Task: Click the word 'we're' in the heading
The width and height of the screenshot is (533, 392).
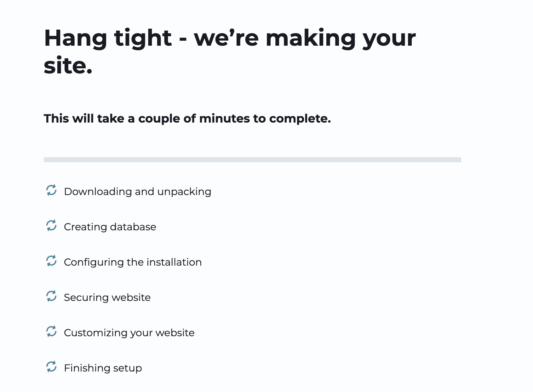Action: (226, 38)
